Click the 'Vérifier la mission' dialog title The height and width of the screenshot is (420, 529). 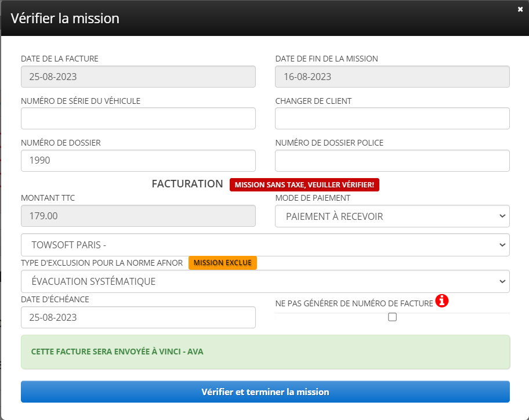click(x=65, y=18)
